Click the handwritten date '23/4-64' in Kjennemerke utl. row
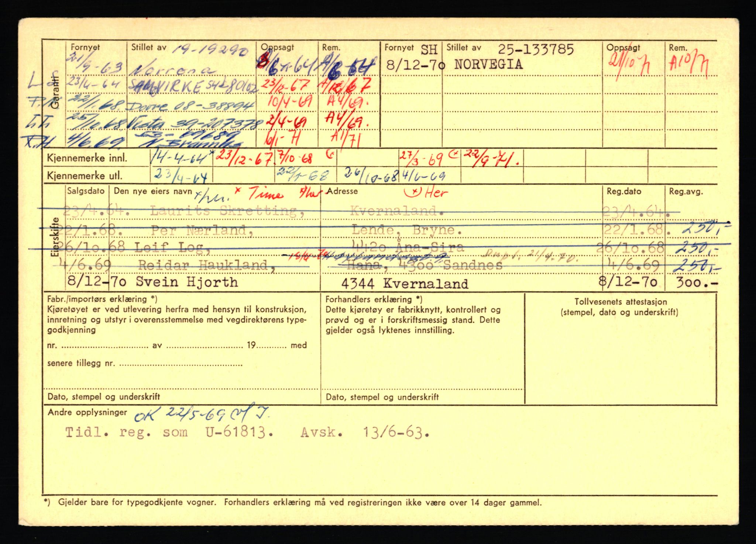Screen dimensions: 756x544 click(181, 176)
